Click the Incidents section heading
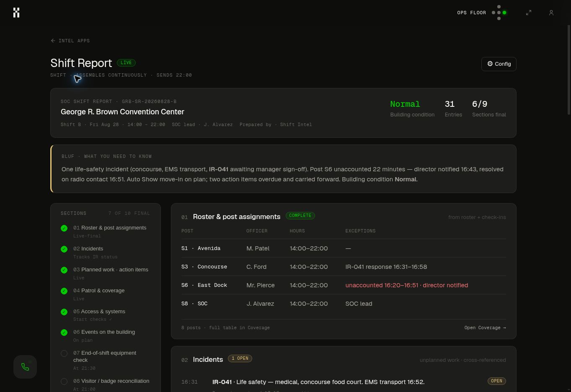Screen dimensions: 571x392 pyautogui.click(x=208, y=359)
